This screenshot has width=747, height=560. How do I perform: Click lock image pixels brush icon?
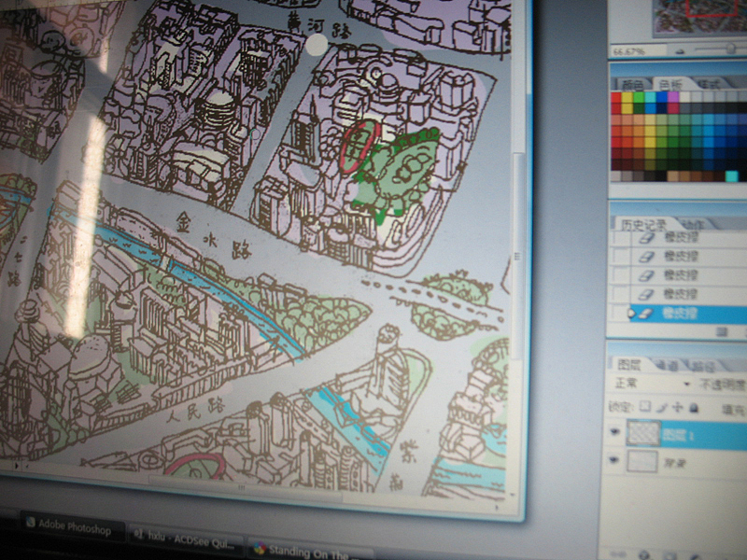(x=662, y=407)
